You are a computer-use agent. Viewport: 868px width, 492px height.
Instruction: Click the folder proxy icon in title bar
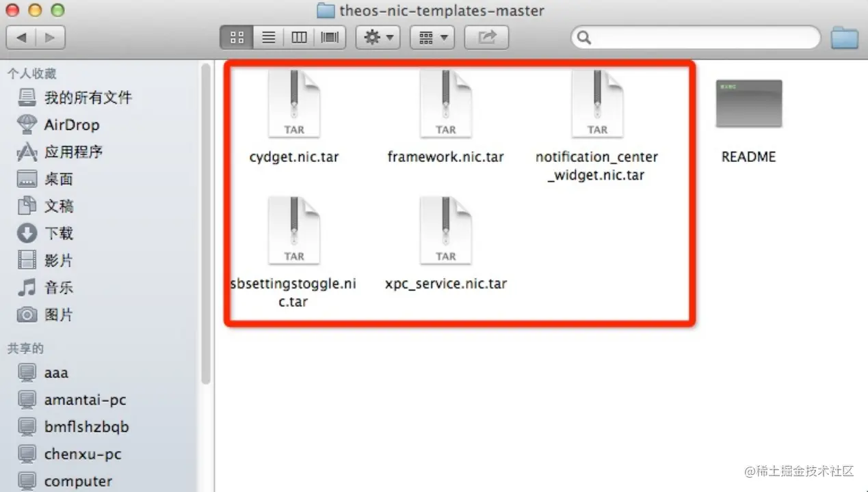click(326, 10)
